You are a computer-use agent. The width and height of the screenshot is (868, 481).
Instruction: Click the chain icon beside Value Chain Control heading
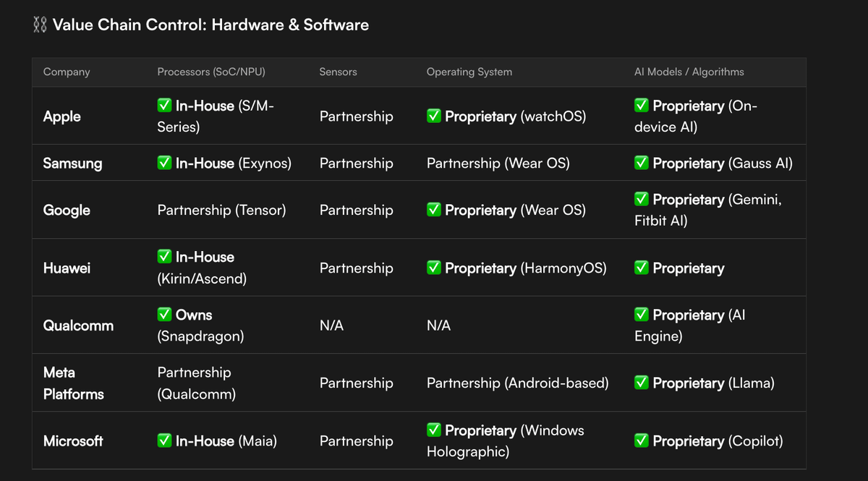(x=40, y=25)
